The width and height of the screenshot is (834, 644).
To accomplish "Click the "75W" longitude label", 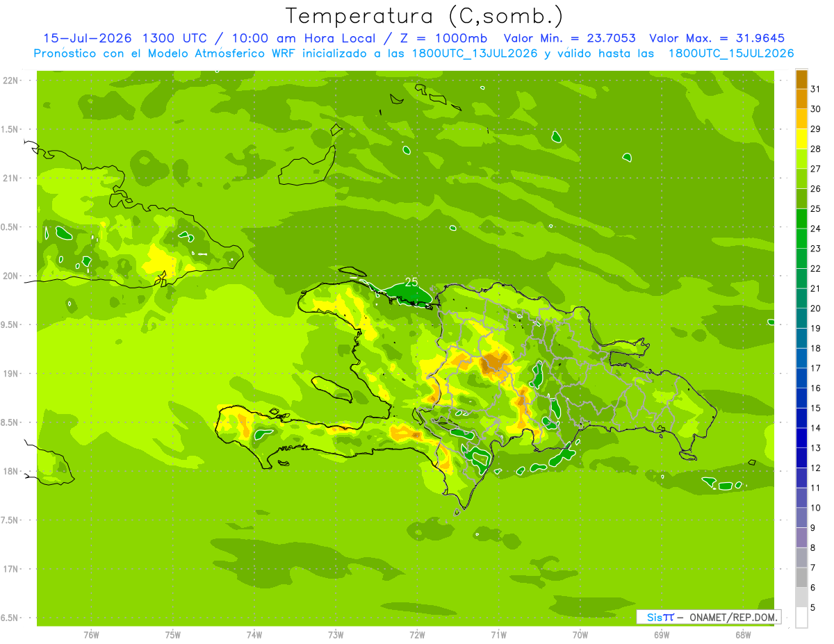I will (x=173, y=635).
